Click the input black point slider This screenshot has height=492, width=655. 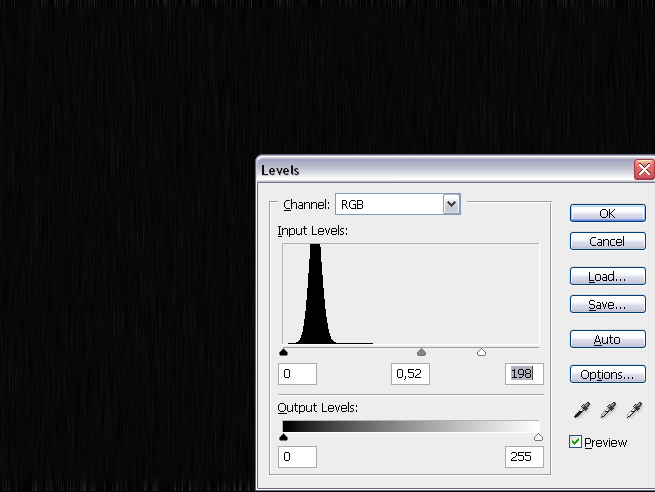click(x=284, y=352)
